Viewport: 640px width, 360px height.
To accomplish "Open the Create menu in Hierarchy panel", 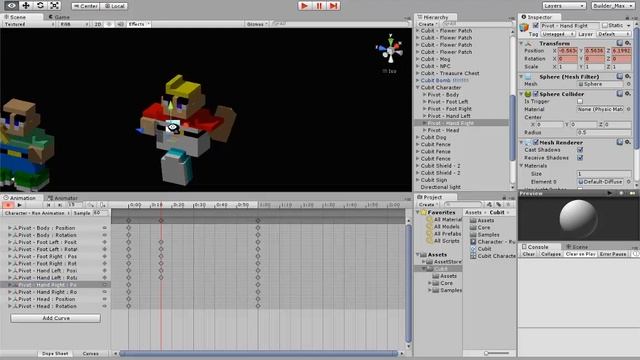I will pyautogui.click(x=427, y=24).
